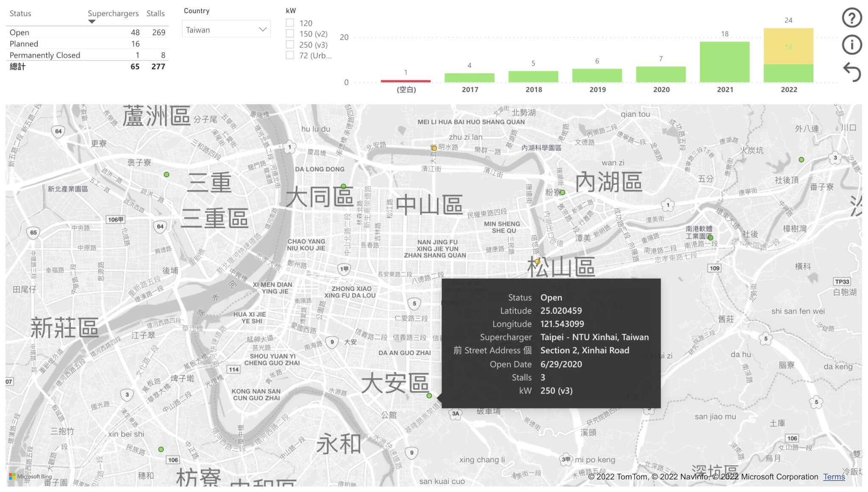Enable the 150 (v2) kW checkbox
Viewport: 868px width, 492px height.
coord(290,34)
